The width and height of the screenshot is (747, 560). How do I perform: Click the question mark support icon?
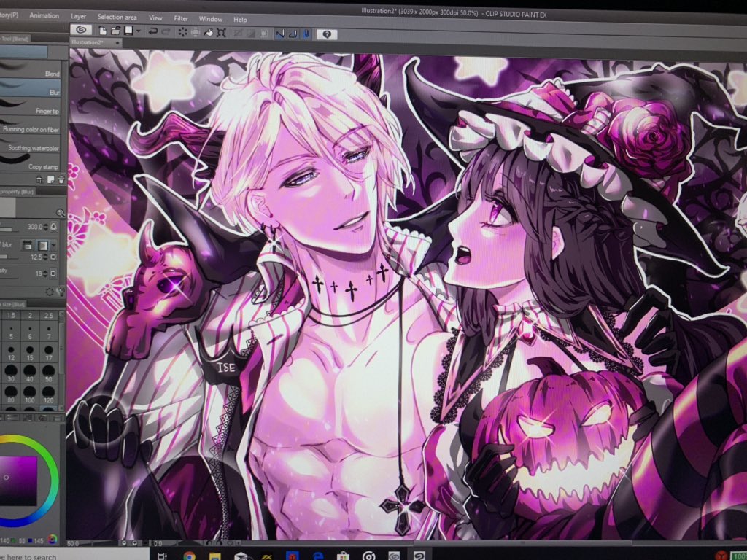pos(327,34)
